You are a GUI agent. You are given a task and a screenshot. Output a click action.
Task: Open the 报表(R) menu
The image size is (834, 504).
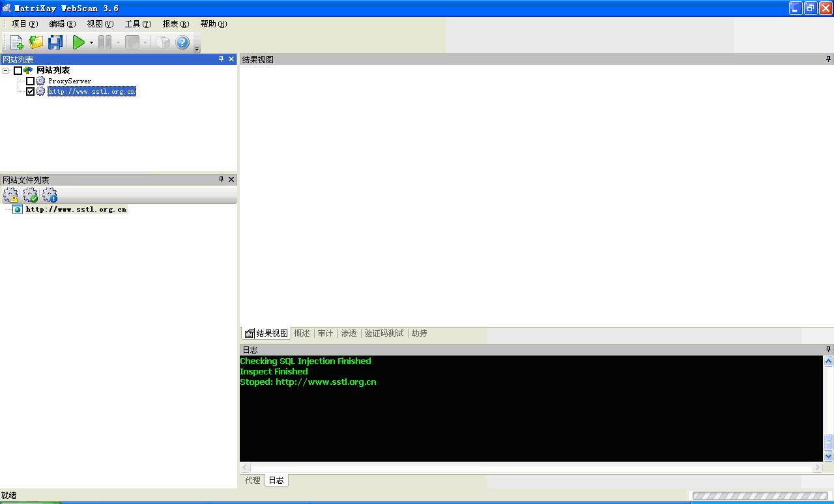click(176, 23)
